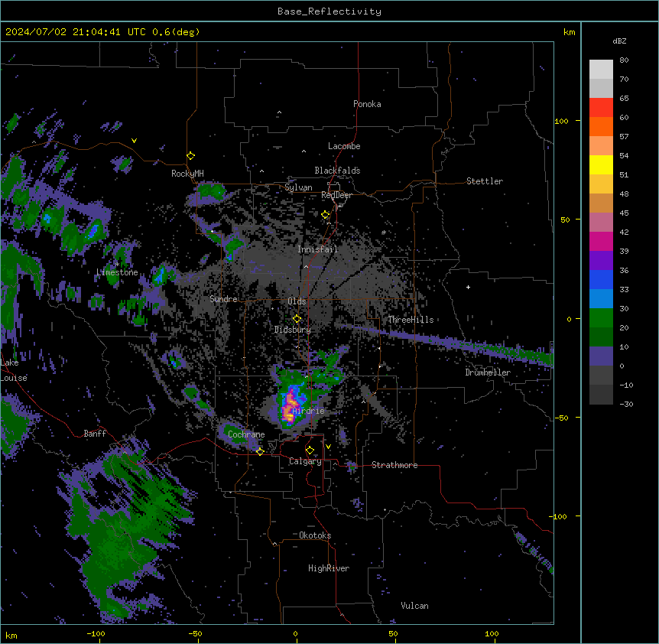The height and width of the screenshot is (644, 659).
Task: Select the Strathmore city label
Action: click(394, 465)
